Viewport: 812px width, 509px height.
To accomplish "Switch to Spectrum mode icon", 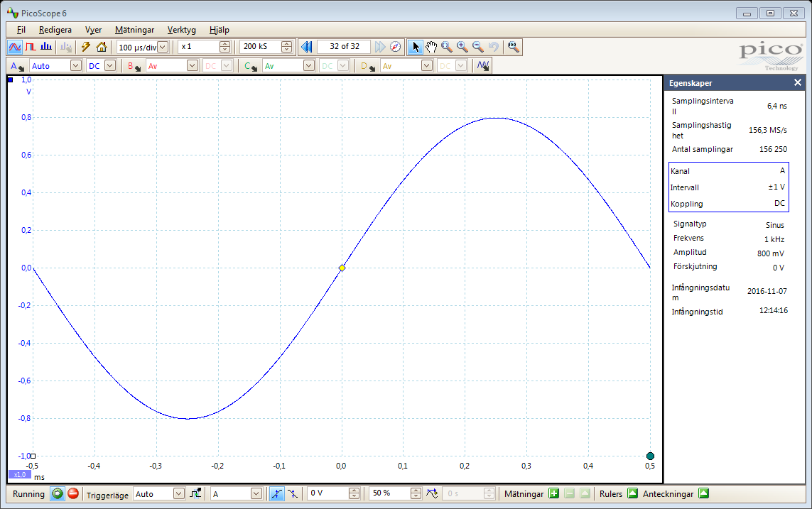I will tap(46, 47).
